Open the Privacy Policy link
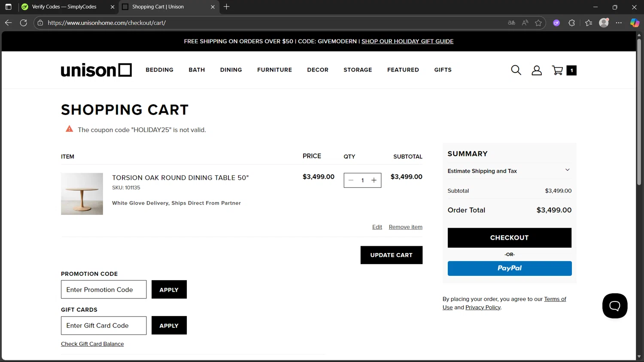This screenshot has width=644, height=362. click(x=483, y=308)
